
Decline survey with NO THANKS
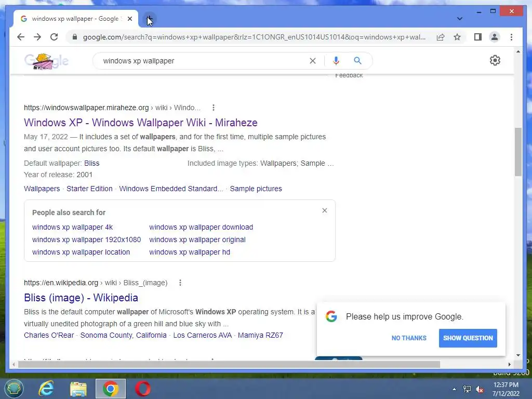[409, 338]
